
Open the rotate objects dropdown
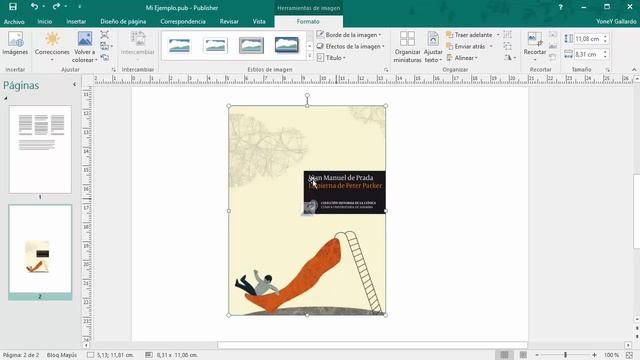510,58
